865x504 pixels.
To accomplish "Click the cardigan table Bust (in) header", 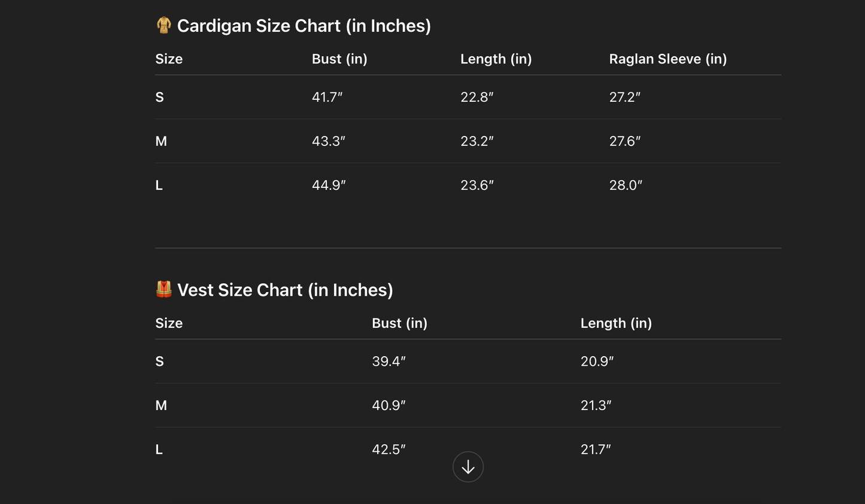I will 339,59.
